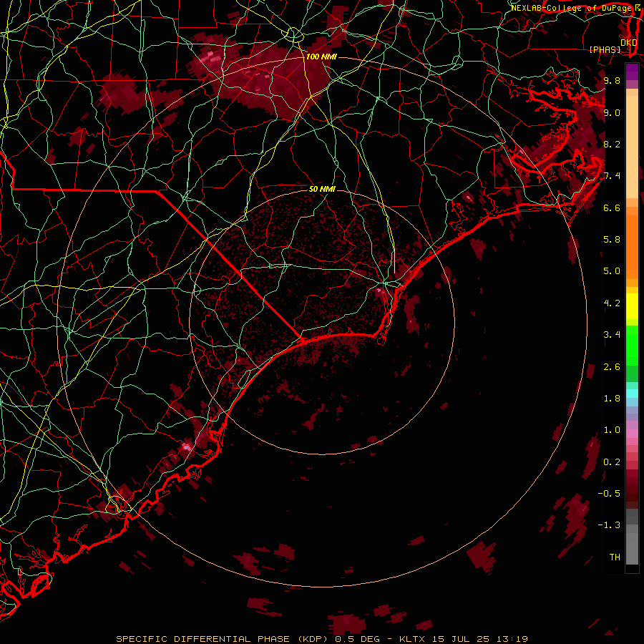Image resolution: width=644 pixels, height=644 pixels.
Task: Click the NEXLAB-College of DuPage credit text
Action: tap(572, 8)
